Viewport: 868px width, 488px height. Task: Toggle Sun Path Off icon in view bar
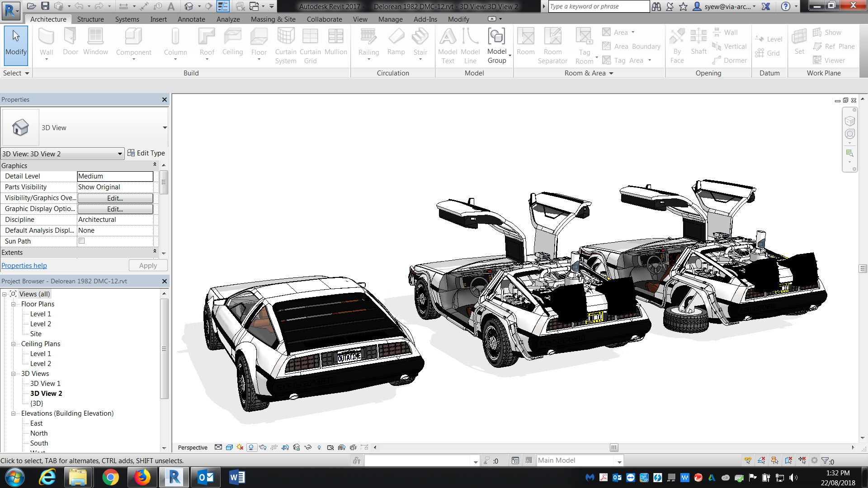(240, 447)
